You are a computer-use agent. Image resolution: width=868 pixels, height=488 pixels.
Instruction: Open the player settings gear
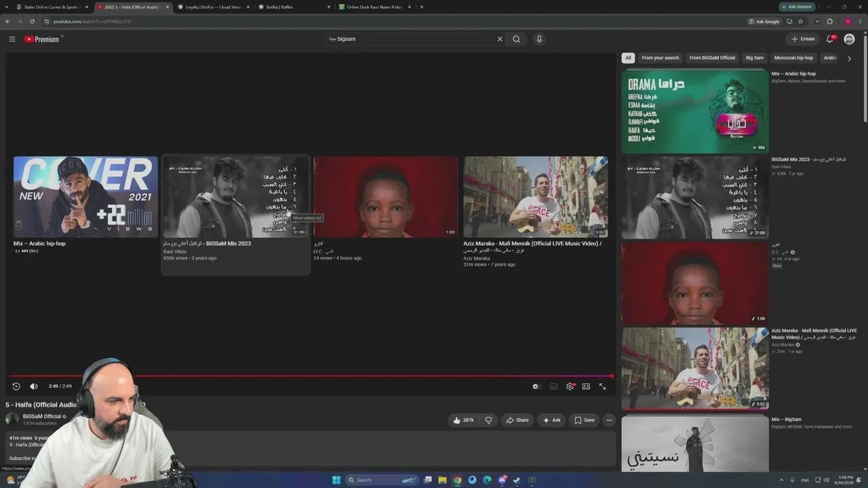coord(570,386)
